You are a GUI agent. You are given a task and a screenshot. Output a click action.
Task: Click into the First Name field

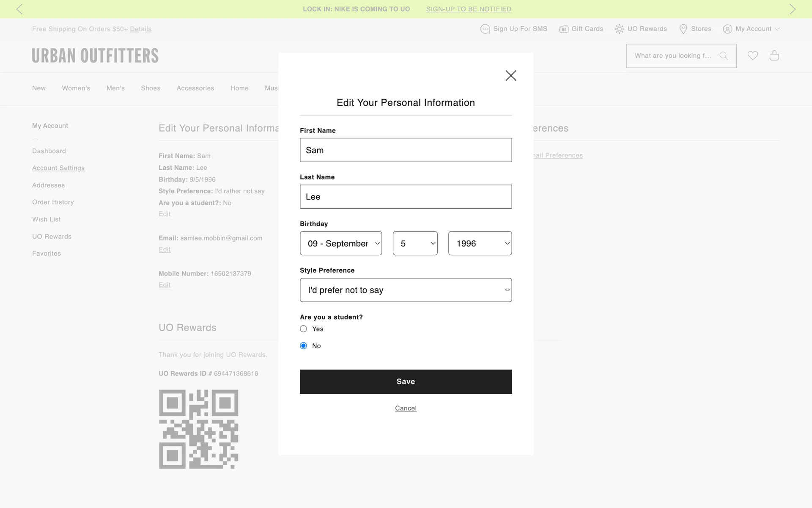[x=406, y=150]
